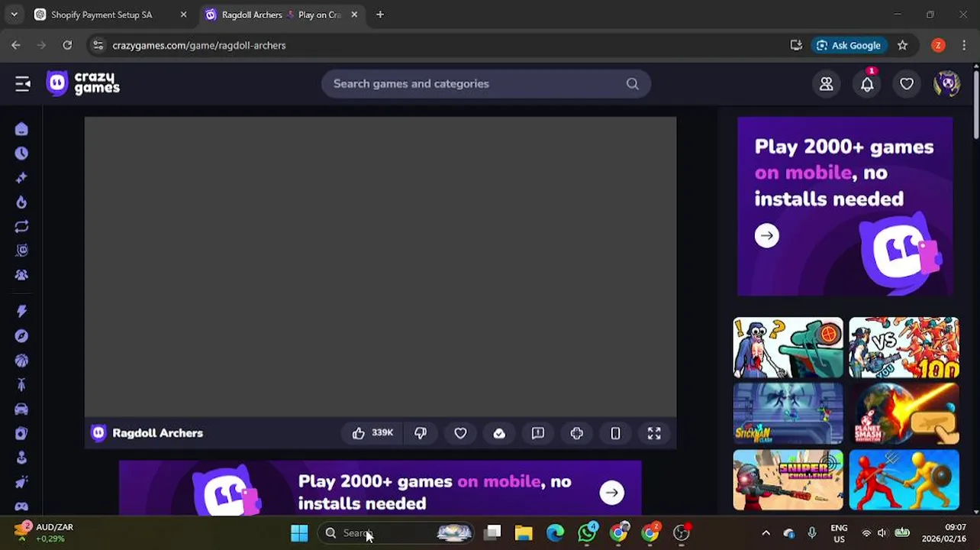Open Microsoft Edge from the taskbar

555,533
